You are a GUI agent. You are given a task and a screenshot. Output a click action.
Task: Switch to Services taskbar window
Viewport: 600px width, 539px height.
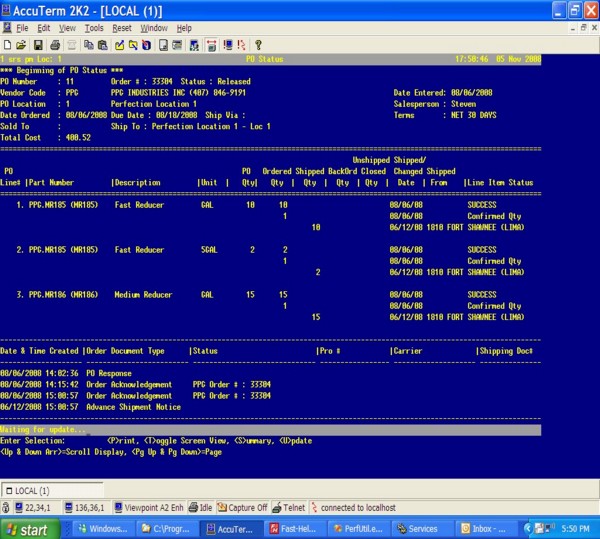pos(422,529)
